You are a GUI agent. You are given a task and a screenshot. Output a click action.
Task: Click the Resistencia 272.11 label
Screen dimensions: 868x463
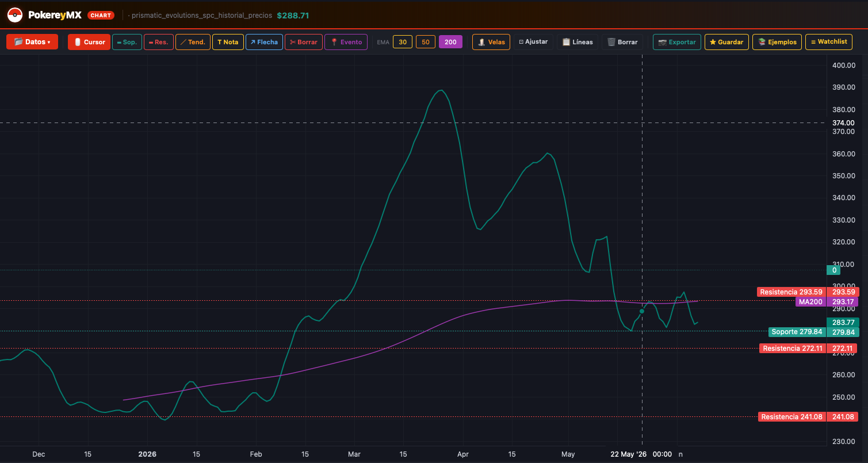tap(792, 349)
